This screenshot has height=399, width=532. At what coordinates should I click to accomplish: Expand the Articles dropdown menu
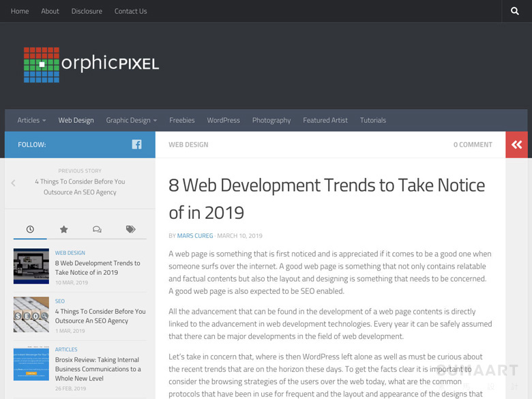click(x=31, y=121)
